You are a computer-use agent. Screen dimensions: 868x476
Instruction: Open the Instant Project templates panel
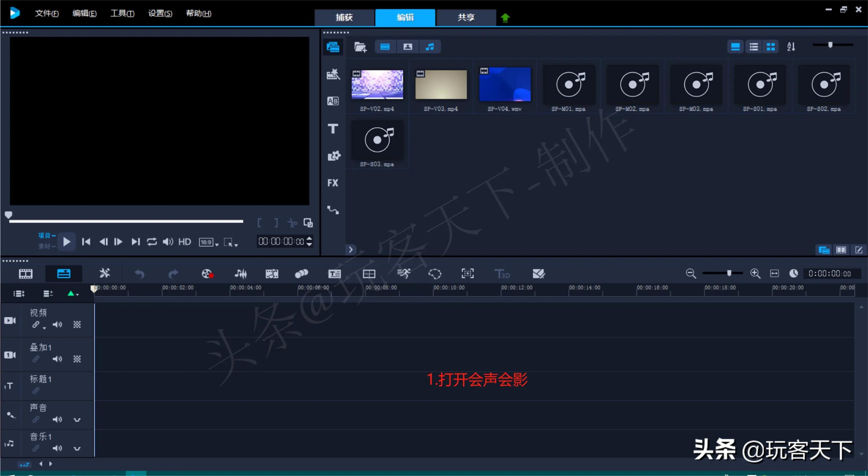point(333,74)
